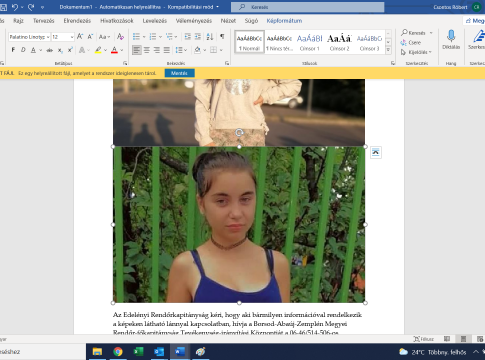
Task: Switch to print layout view
Action: click(x=463, y=339)
